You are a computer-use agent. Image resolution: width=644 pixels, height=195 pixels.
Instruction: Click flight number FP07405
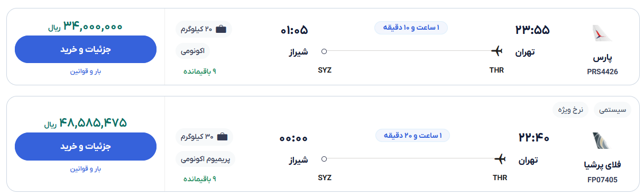click(x=602, y=180)
